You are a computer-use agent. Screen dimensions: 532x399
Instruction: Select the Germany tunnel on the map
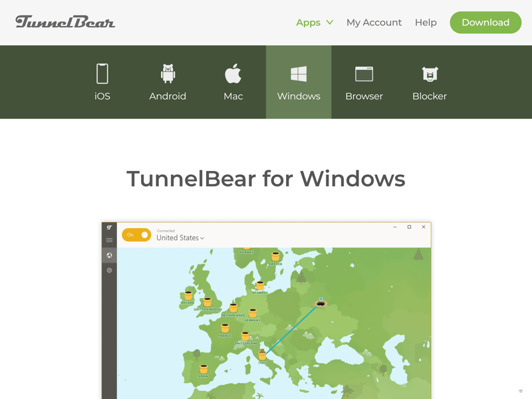[253, 313]
